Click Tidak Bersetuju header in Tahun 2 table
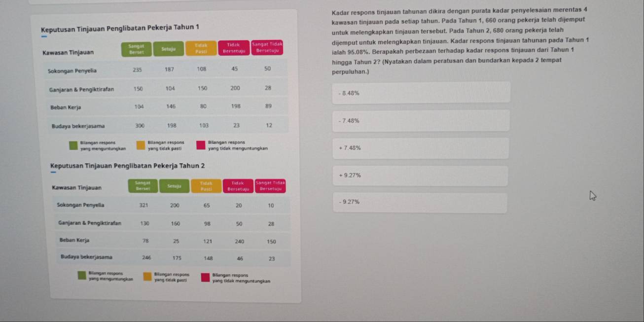 [238, 185]
